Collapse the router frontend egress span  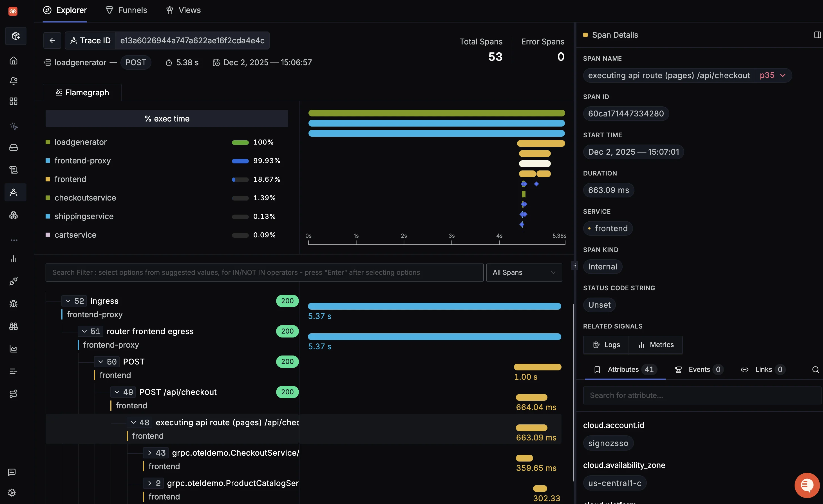click(84, 331)
